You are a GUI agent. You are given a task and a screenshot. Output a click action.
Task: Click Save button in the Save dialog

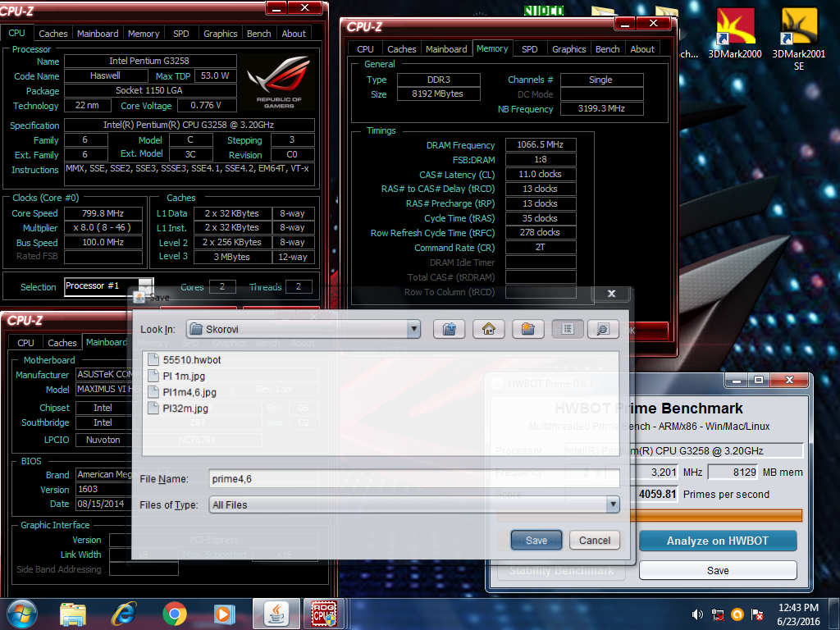[x=536, y=541]
